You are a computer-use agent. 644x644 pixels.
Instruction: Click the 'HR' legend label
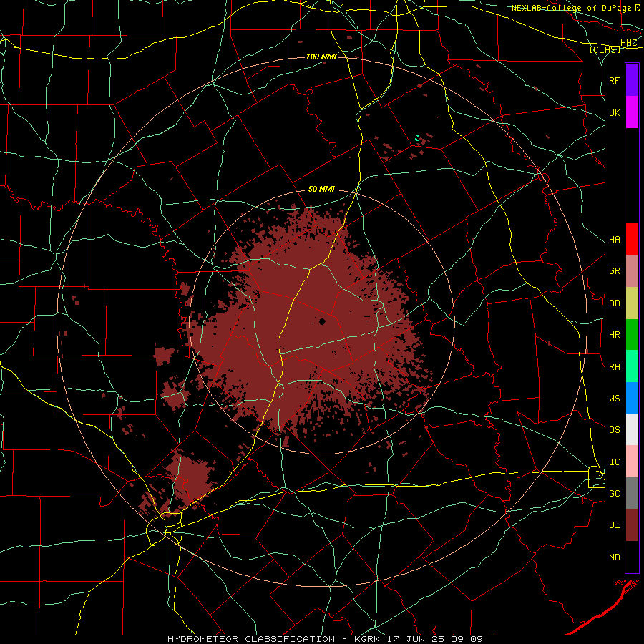coord(615,335)
